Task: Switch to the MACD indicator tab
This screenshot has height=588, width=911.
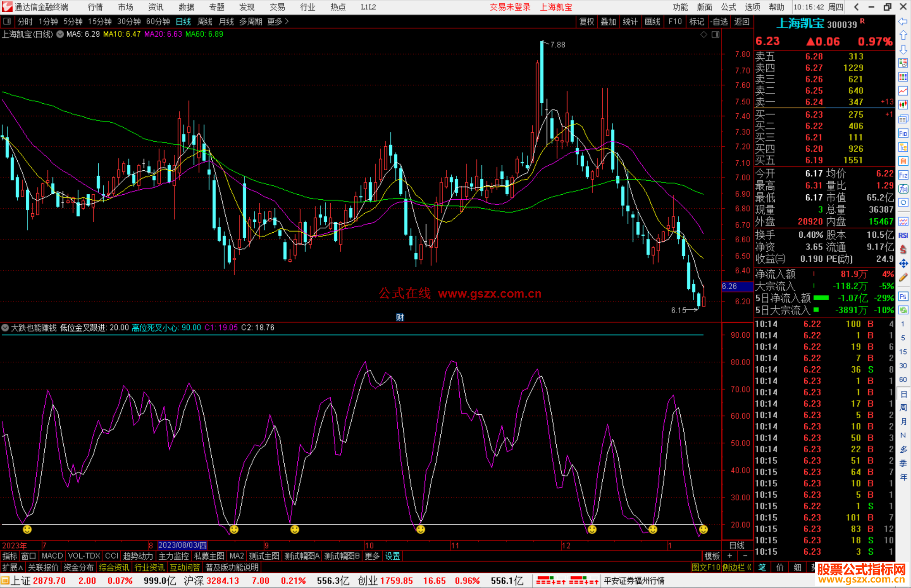Action: [52, 556]
